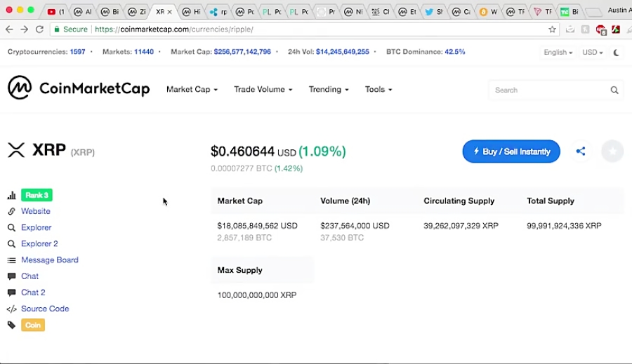Click the $0.460644 price text

click(243, 151)
